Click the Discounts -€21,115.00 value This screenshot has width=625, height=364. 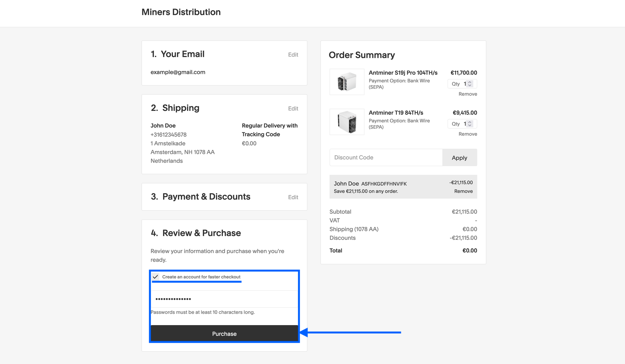463,238
